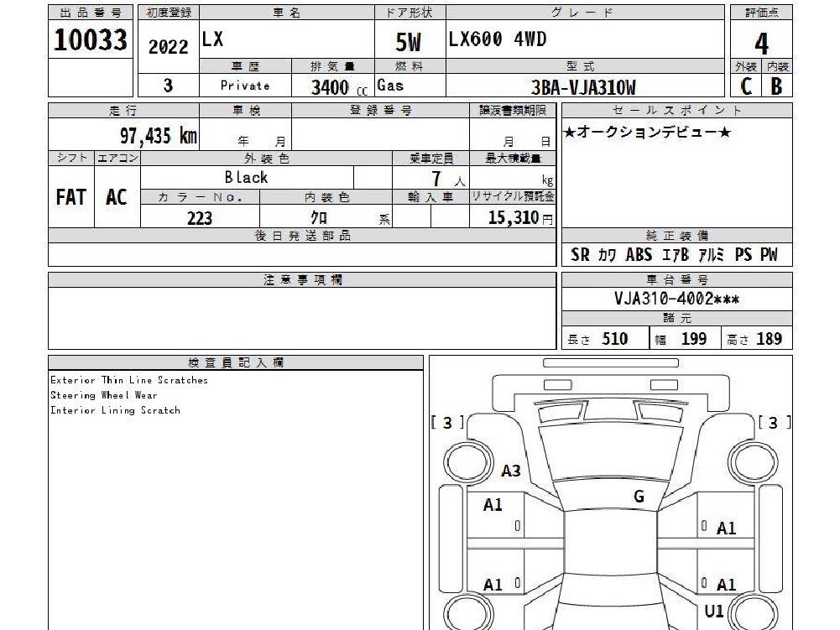Click overall evaluation score 4
This screenshot has width=840, height=630.
click(x=761, y=44)
